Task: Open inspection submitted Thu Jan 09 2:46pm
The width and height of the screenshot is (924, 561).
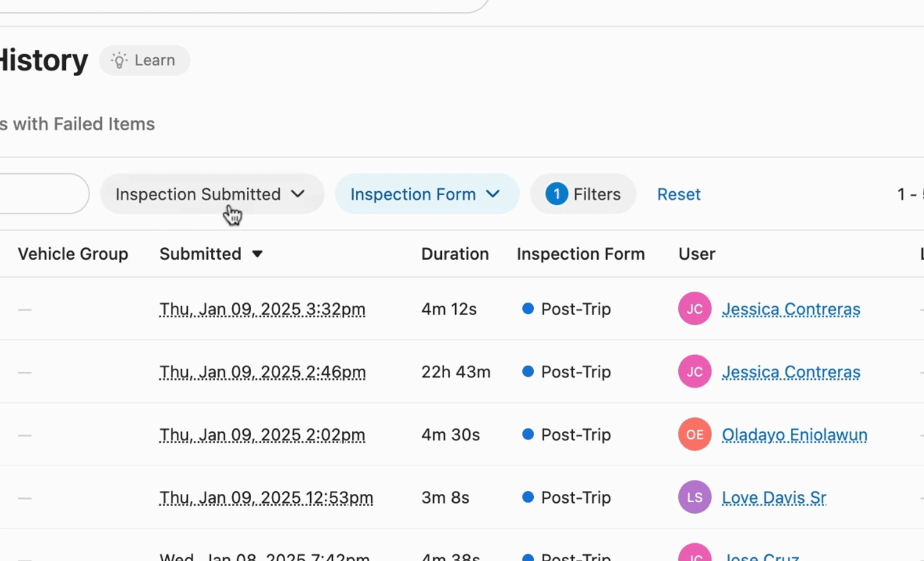Action: (262, 372)
